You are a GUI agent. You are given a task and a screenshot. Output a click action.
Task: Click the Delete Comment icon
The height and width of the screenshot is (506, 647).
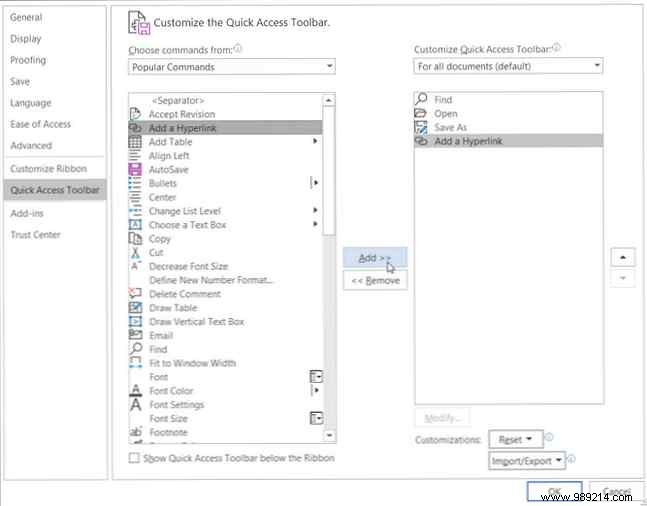pos(135,293)
